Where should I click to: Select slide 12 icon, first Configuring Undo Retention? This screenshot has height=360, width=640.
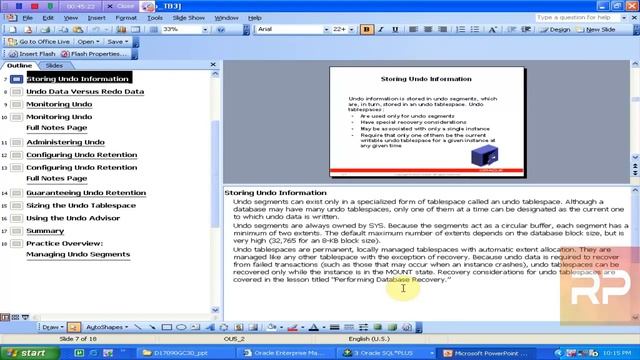coord(16,155)
